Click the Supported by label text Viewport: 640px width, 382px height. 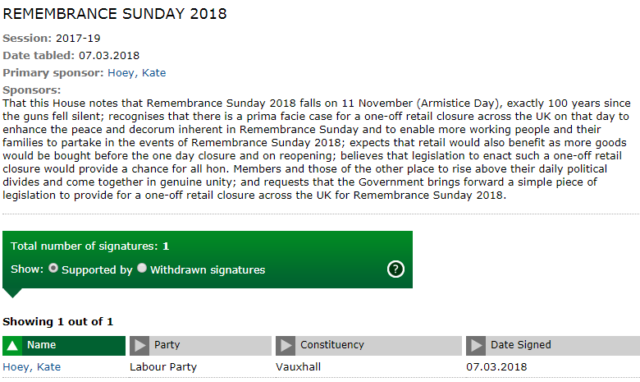tap(97, 270)
